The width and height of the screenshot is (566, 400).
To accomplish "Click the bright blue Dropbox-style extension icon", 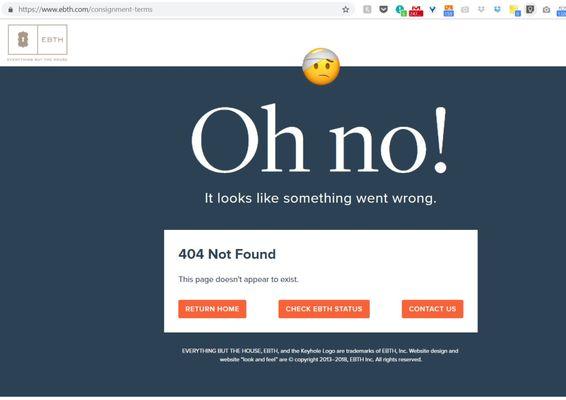I will coord(497,9).
